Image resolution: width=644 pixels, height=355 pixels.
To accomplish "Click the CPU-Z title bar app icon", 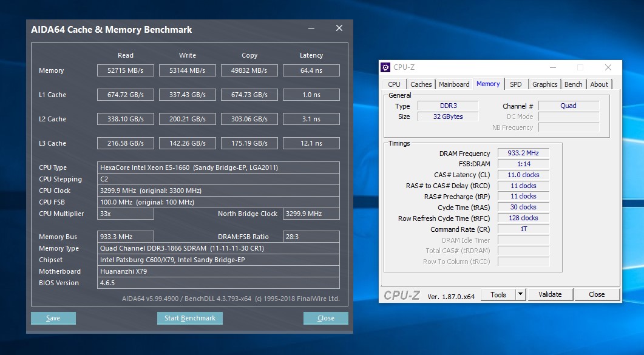I will click(385, 67).
